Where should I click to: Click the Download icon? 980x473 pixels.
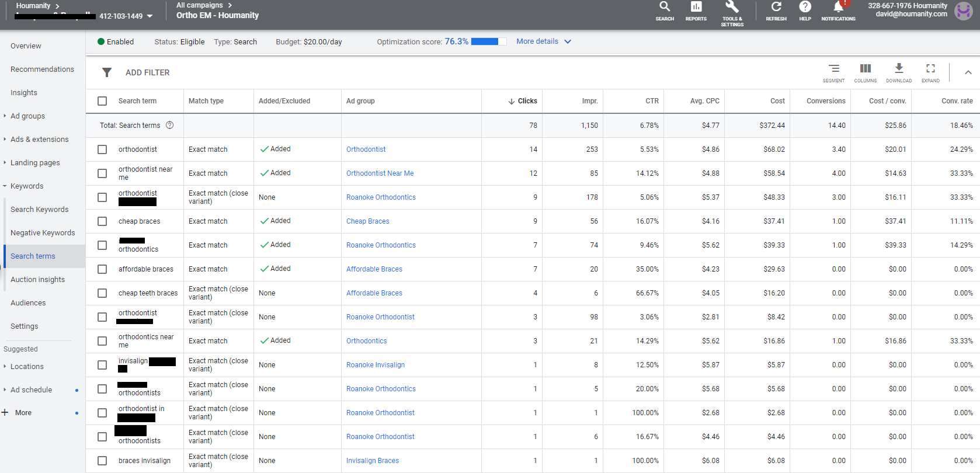tap(899, 68)
